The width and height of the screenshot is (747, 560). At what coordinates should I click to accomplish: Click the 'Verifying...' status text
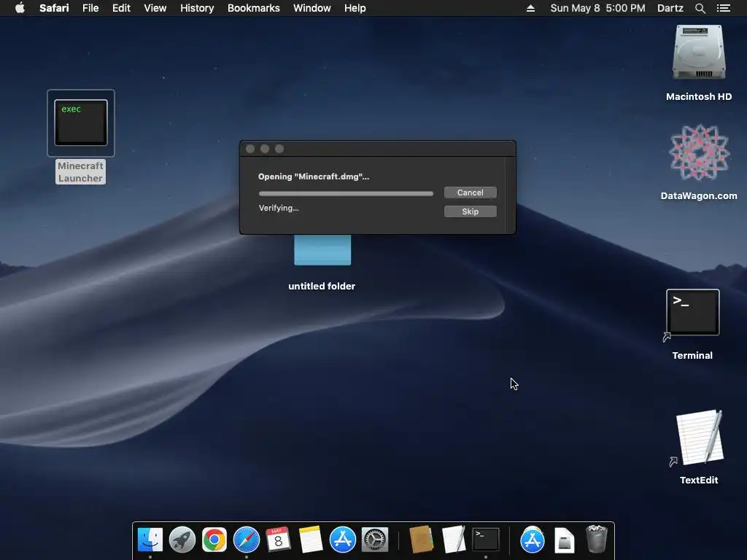(x=279, y=208)
